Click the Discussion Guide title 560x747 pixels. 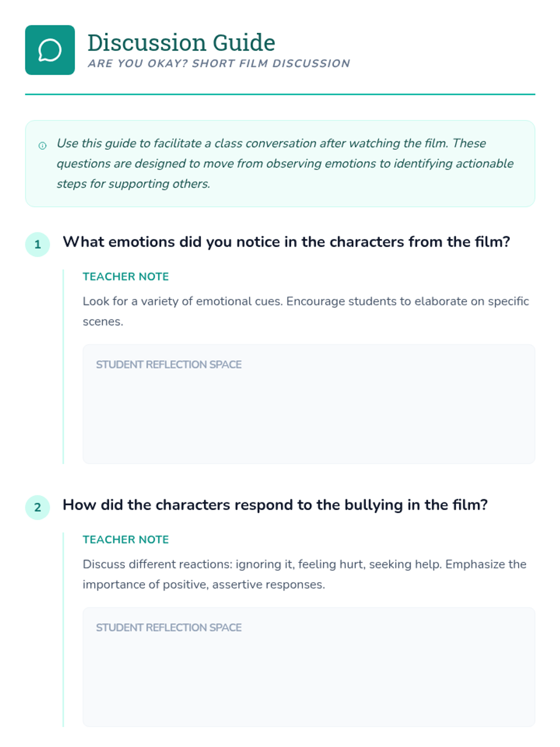(181, 42)
